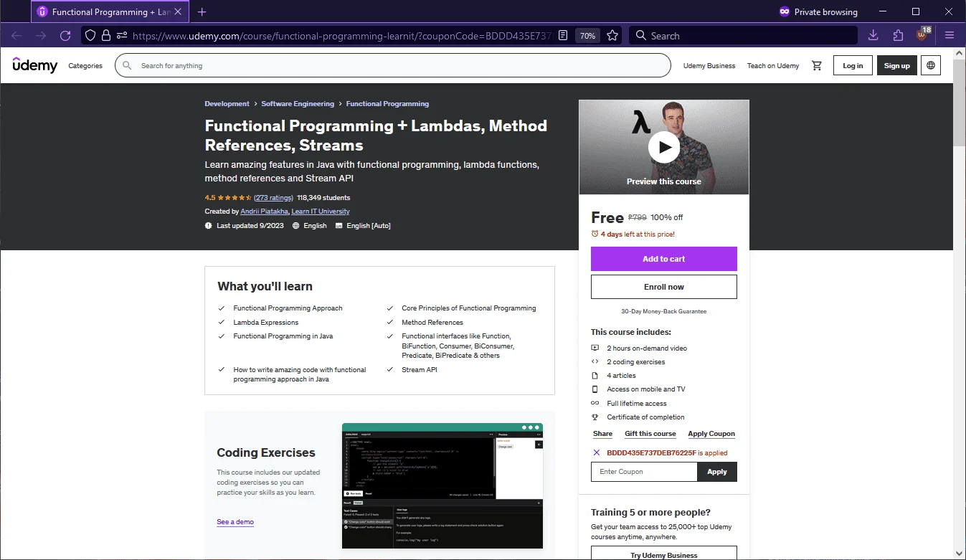Click 'Last updated 9/2023' text
Viewport: 966px width, 560px height.
(250, 226)
